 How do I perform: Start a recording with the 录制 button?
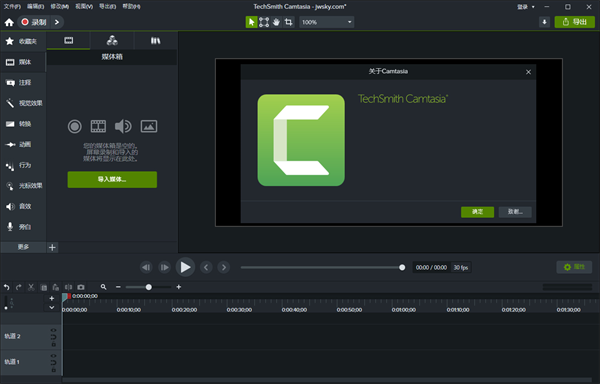(x=34, y=22)
